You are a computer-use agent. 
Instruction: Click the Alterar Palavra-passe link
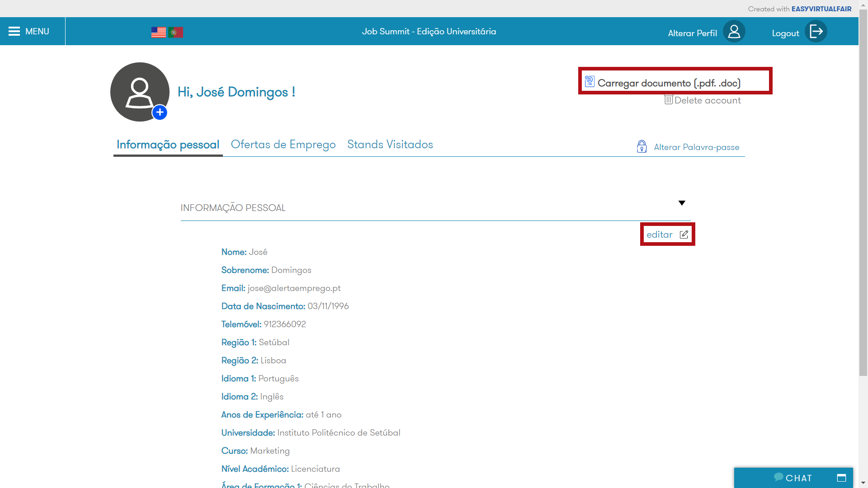click(696, 147)
